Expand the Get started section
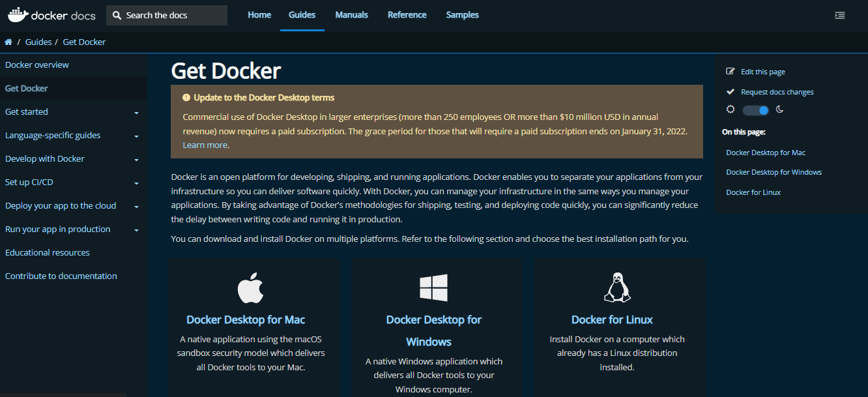The width and height of the screenshot is (868, 397). (x=136, y=113)
